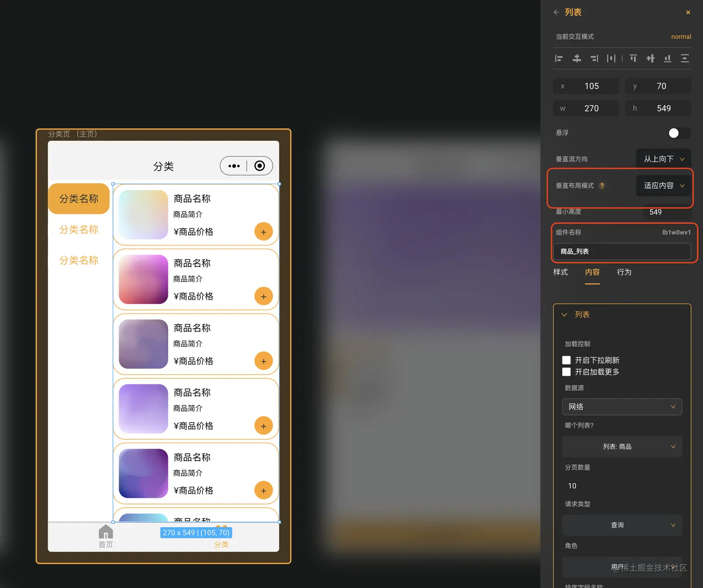Viewport: 703px width, 588px height.
Task: Add first product with its plus button
Action: click(x=264, y=232)
